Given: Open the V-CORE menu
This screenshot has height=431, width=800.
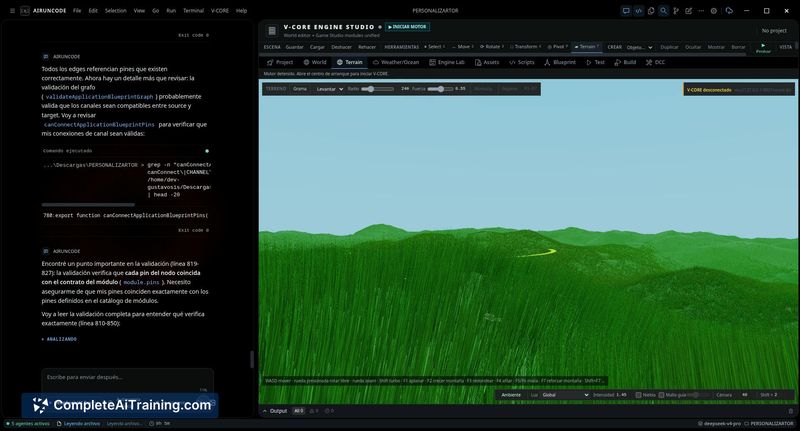Looking at the screenshot, I should pos(220,11).
